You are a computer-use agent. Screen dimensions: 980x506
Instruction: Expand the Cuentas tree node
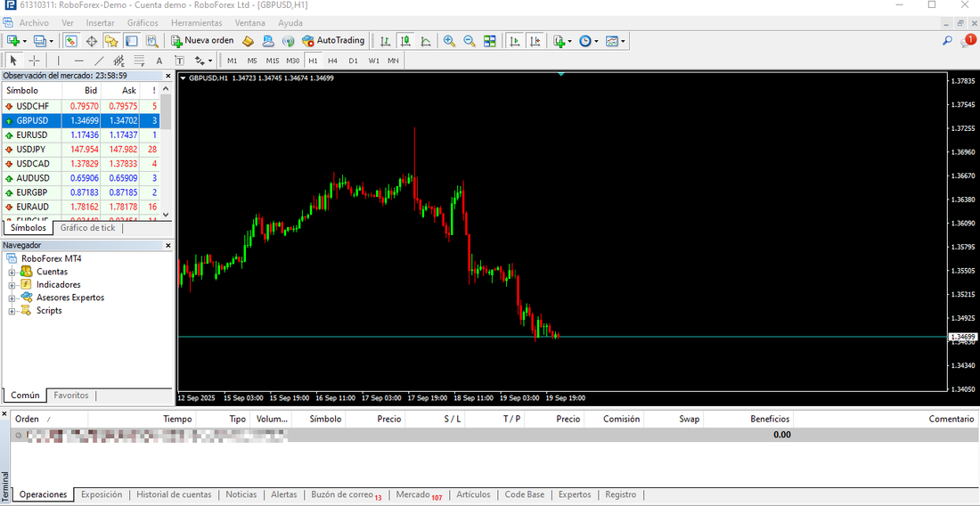(12, 272)
